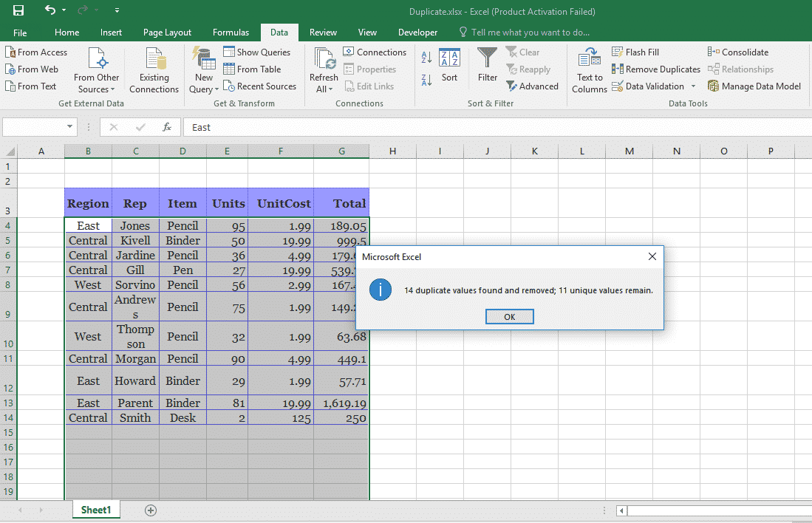Select the Sheet1 tab

tap(95, 509)
